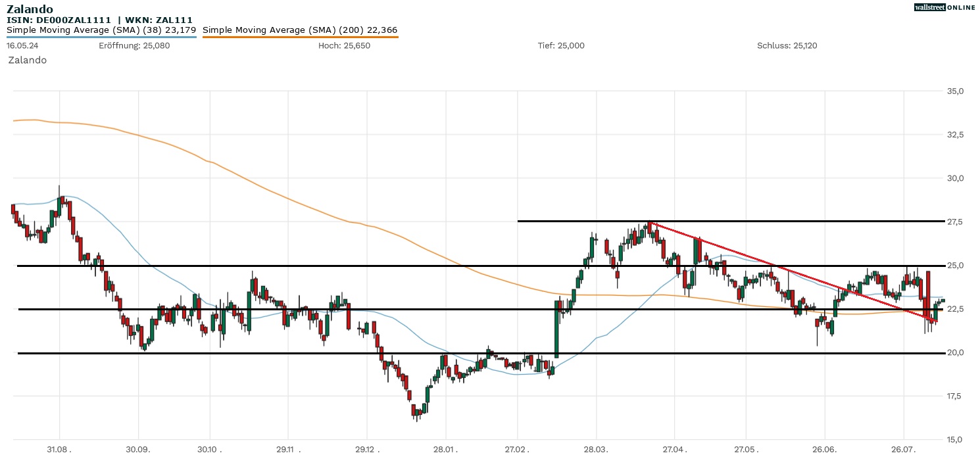980x453 pixels.
Task: Click the Tief 25,000 value
Action: click(x=561, y=45)
